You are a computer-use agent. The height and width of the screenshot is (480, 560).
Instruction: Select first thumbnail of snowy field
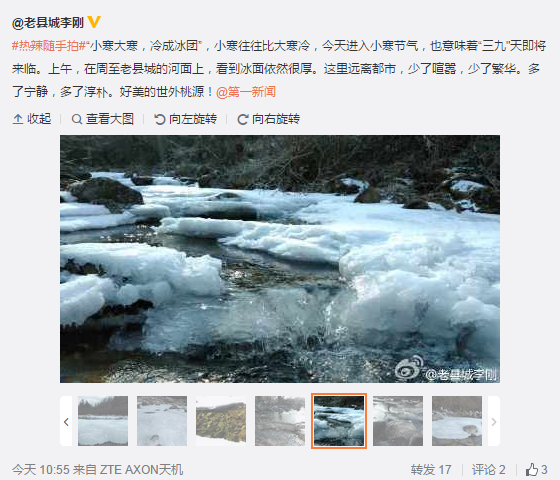pos(103,421)
